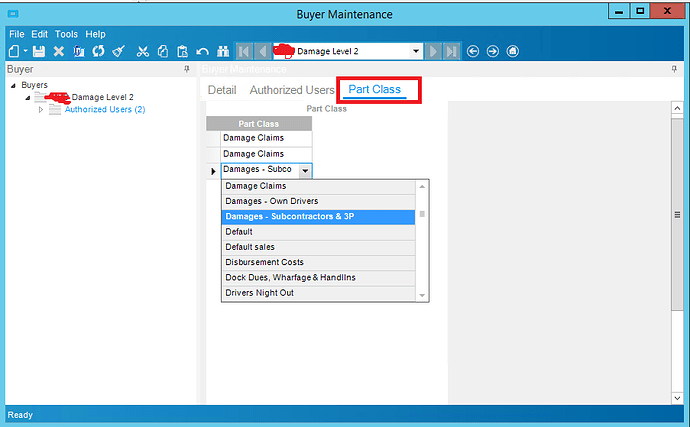Click the New record toolbar icon
This screenshot has width=690, height=427.
click(14, 52)
